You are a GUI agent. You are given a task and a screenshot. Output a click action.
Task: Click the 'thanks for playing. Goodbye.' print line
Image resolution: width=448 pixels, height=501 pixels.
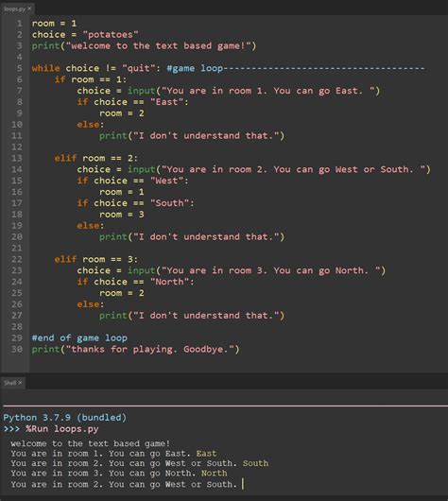[x=135, y=349]
